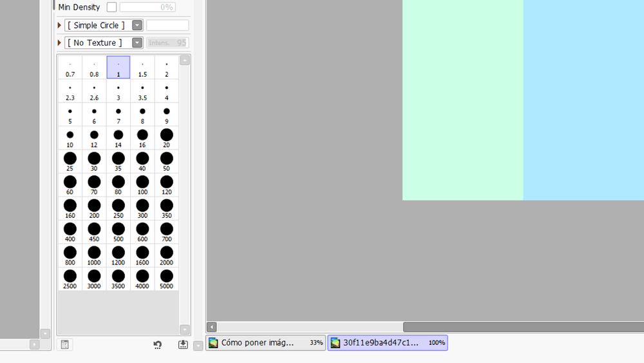Image resolution: width=644 pixels, height=363 pixels.
Task: Select brush size 2
Action: click(x=166, y=68)
